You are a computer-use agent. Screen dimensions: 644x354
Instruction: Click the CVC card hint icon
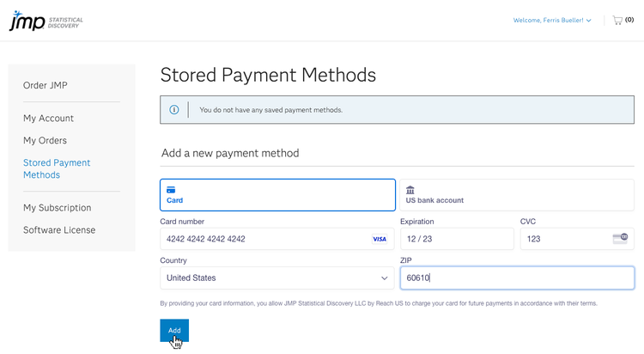[620, 238]
